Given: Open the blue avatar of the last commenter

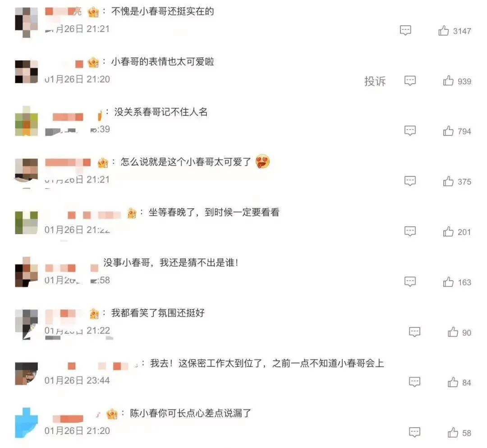Looking at the screenshot, I should pyautogui.click(x=27, y=423).
